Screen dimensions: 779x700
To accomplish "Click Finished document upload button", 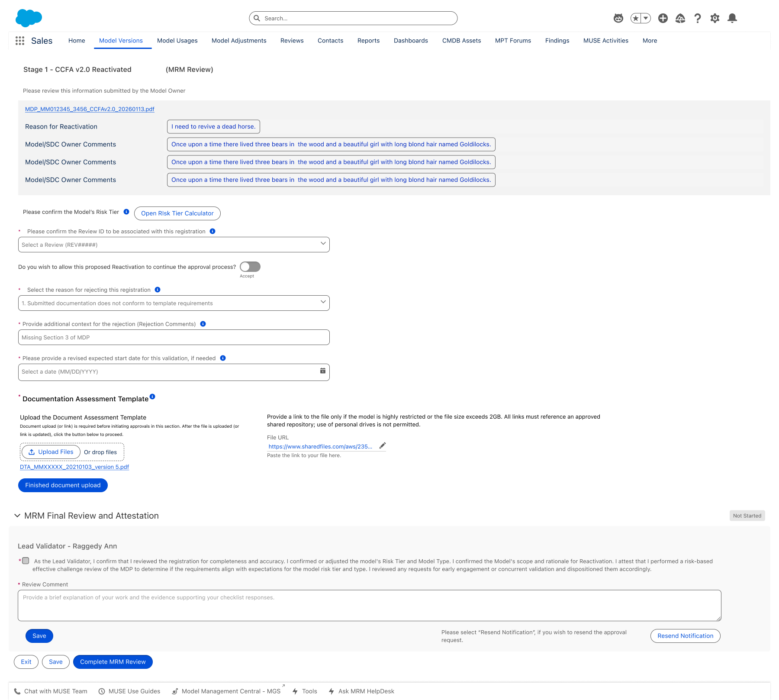I will point(63,485).
